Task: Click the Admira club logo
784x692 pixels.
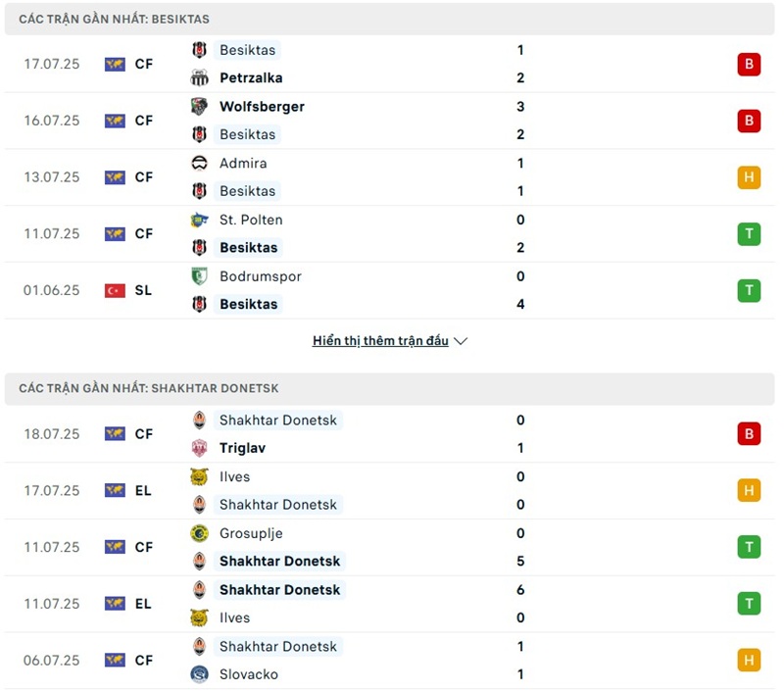Action: tap(200, 164)
